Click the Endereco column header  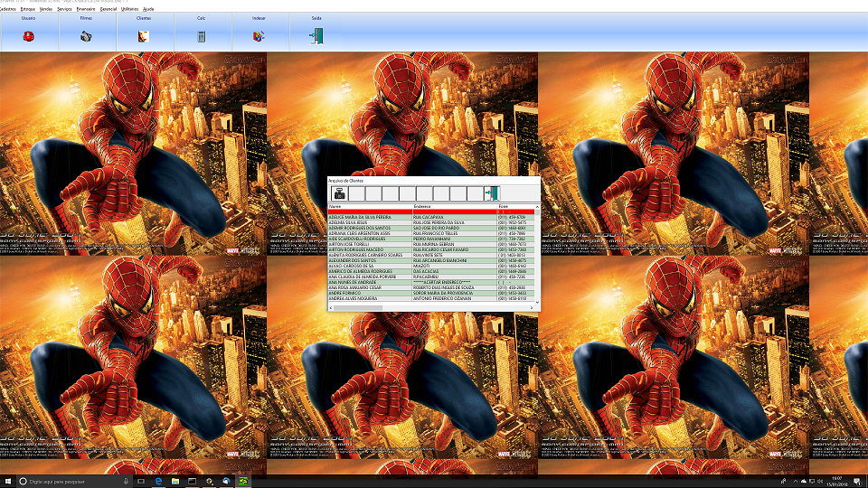click(454, 207)
